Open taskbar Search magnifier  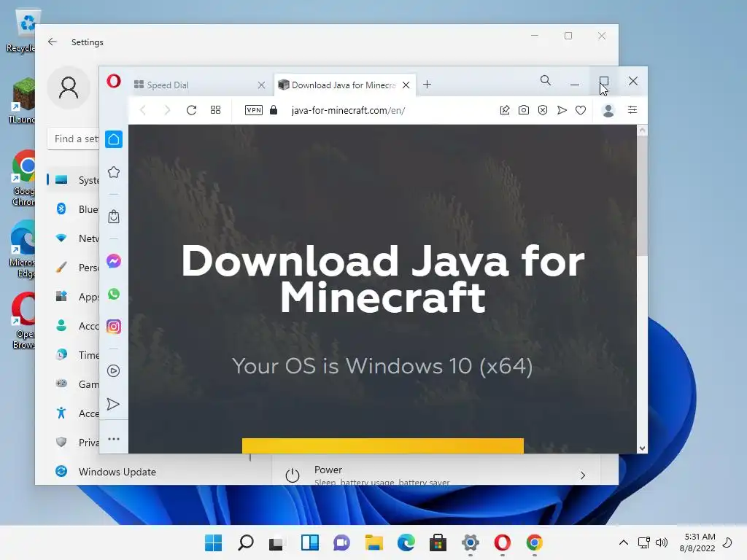pos(245,542)
